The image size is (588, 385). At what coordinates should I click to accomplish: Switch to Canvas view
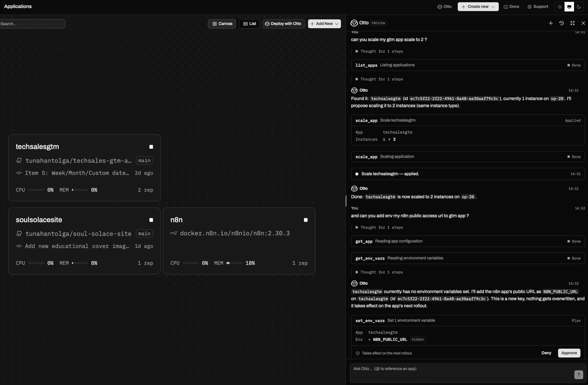click(222, 24)
